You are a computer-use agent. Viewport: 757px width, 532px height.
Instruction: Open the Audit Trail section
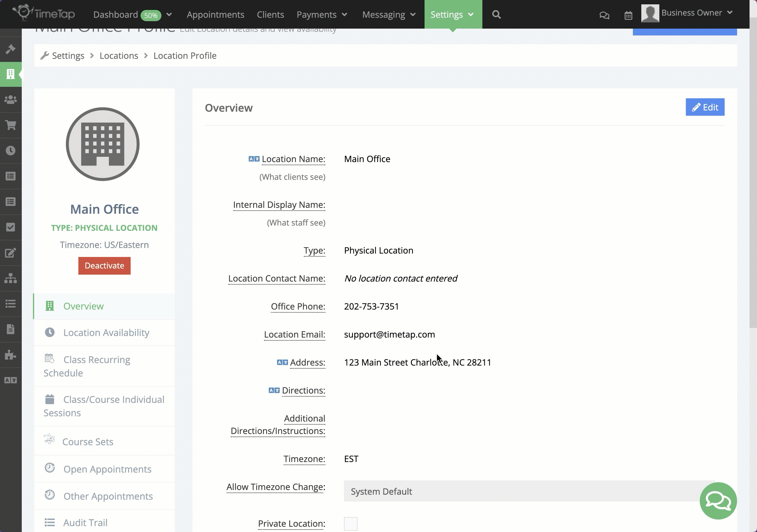(85, 522)
